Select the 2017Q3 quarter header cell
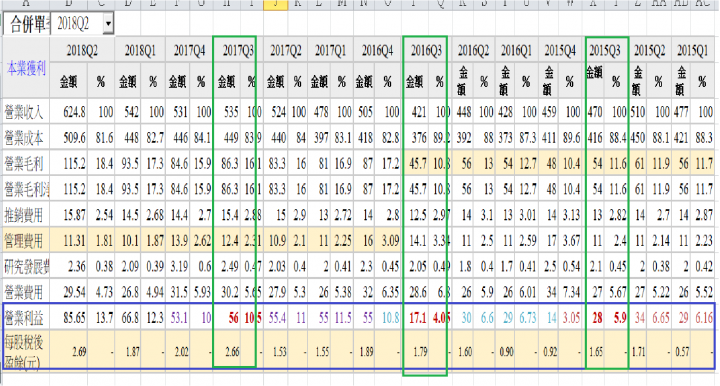 [238, 50]
